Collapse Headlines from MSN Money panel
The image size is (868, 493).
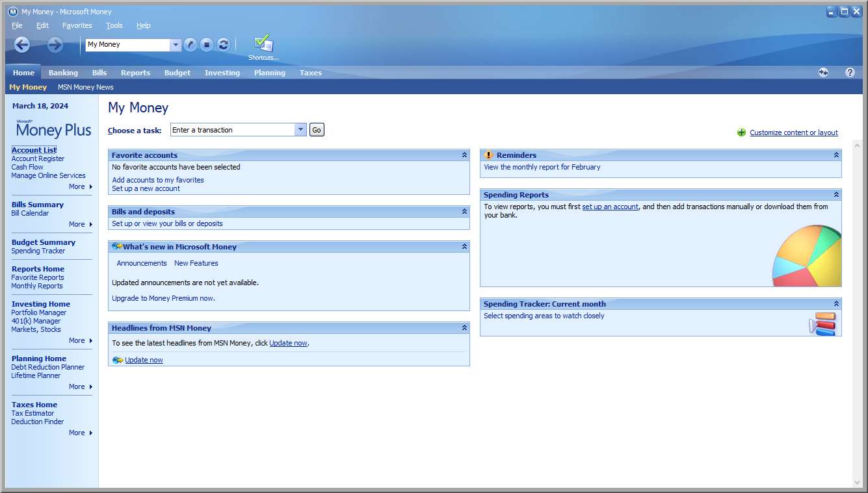tap(464, 328)
